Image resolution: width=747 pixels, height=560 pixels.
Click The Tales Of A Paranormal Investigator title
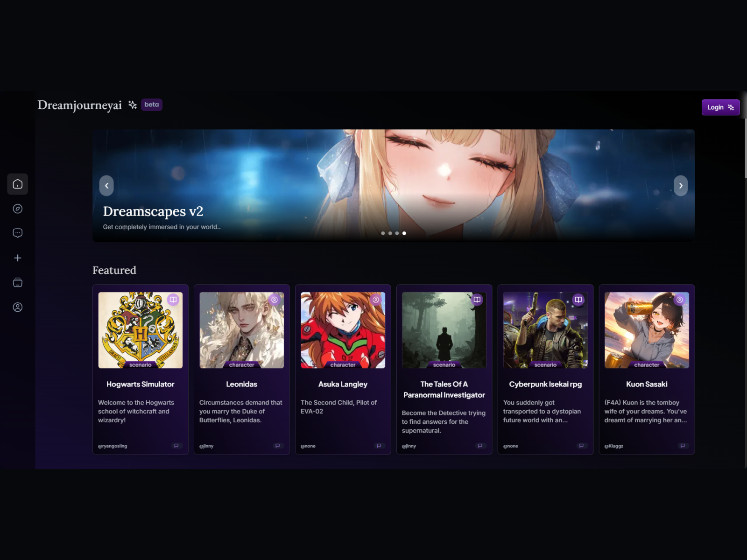(x=444, y=390)
